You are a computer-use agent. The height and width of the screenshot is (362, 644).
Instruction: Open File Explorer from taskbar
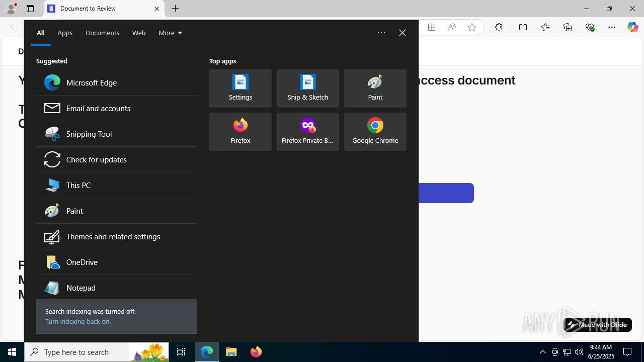[231, 352]
